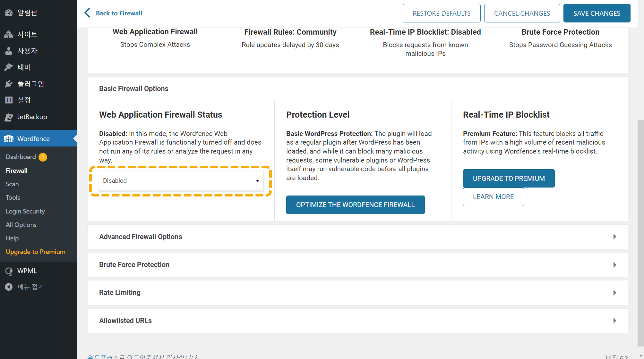The height and width of the screenshot is (359, 644).
Task: Click the Users person icon
Action: [x=9, y=51]
